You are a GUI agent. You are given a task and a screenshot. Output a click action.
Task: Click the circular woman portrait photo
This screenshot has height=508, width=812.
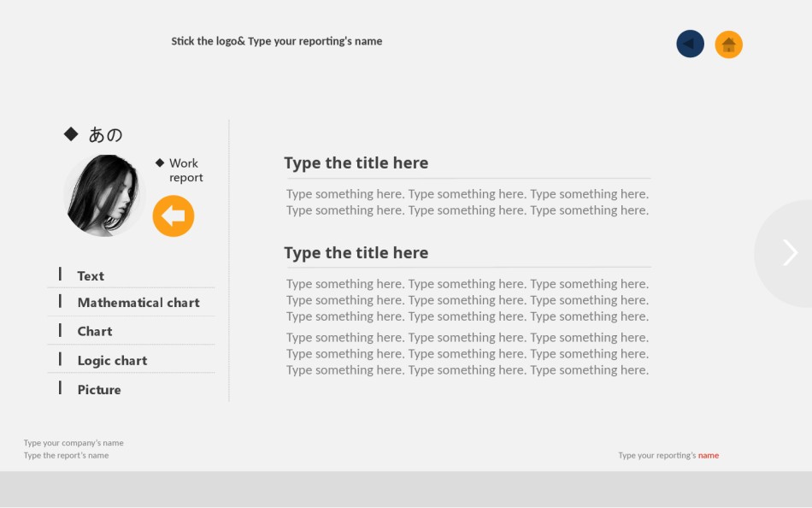click(x=104, y=195)
